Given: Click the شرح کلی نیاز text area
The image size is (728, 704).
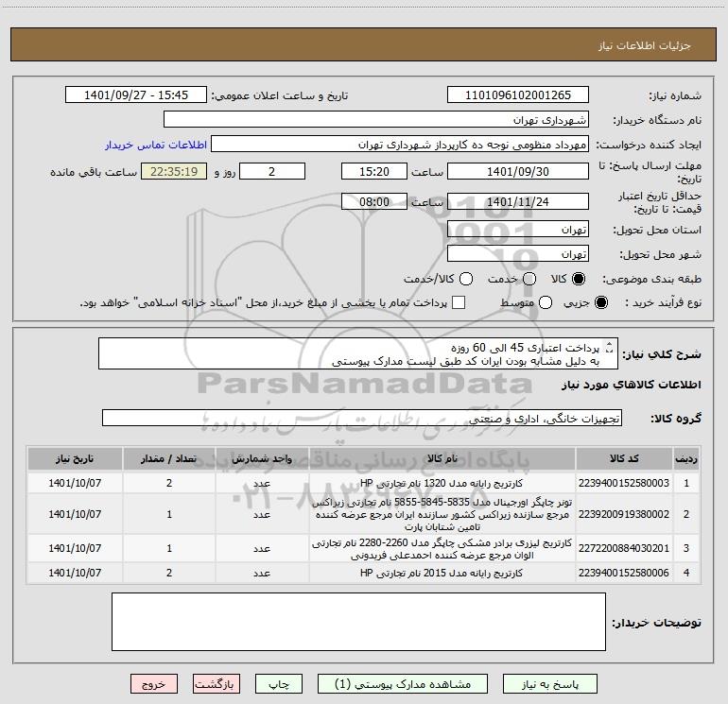Looking at the screenshot, I should 358,353.
